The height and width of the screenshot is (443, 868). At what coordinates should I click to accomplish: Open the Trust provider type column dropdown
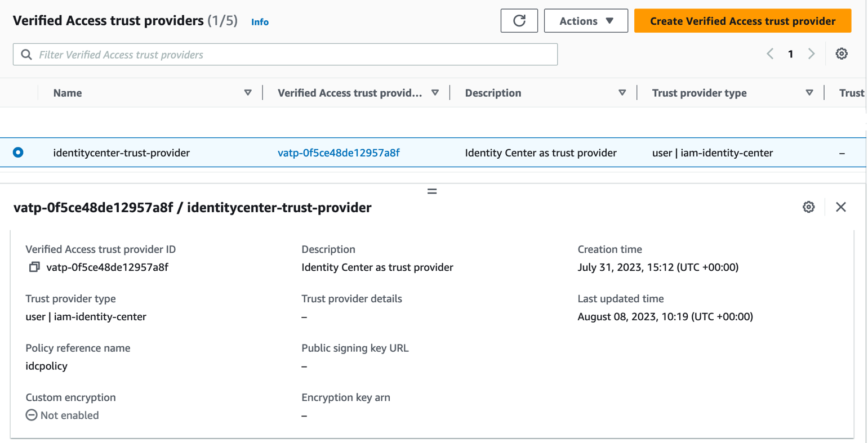[x=809, y=92]
